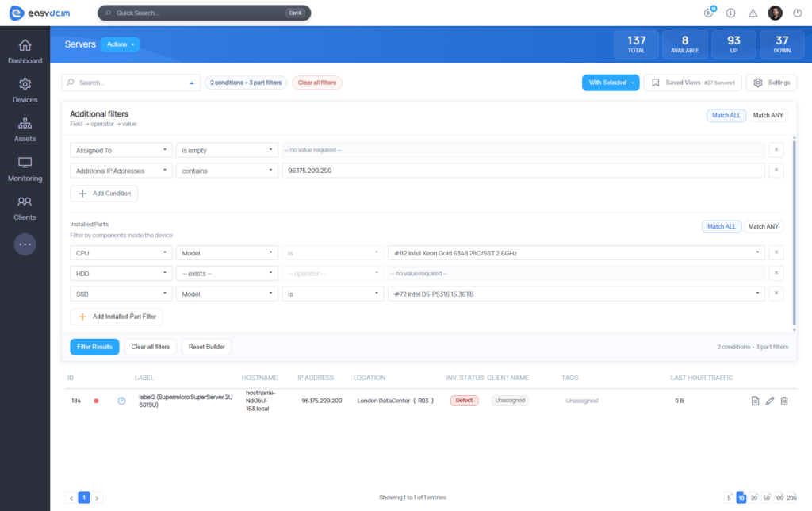812x511 pixels.
Task: Remove the SSD installed-part filter
Action: (776, 294)
